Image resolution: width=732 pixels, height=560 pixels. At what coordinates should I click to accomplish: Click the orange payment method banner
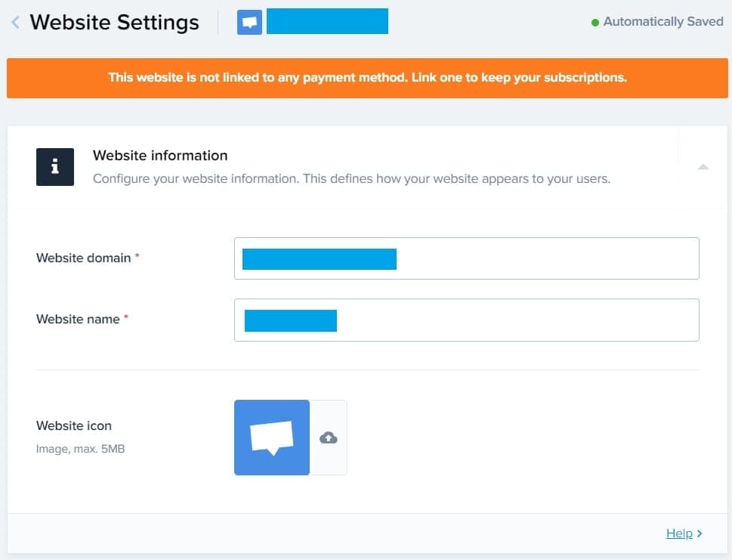point(367,78)
